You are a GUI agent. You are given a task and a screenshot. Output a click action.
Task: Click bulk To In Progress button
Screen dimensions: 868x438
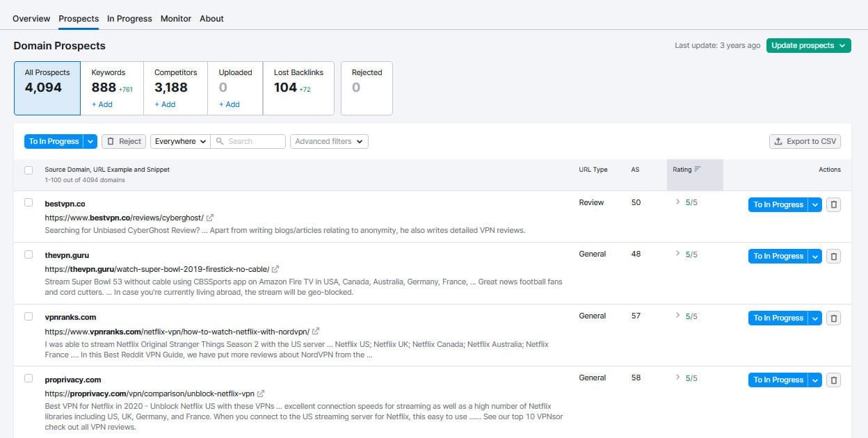[54, 141]
